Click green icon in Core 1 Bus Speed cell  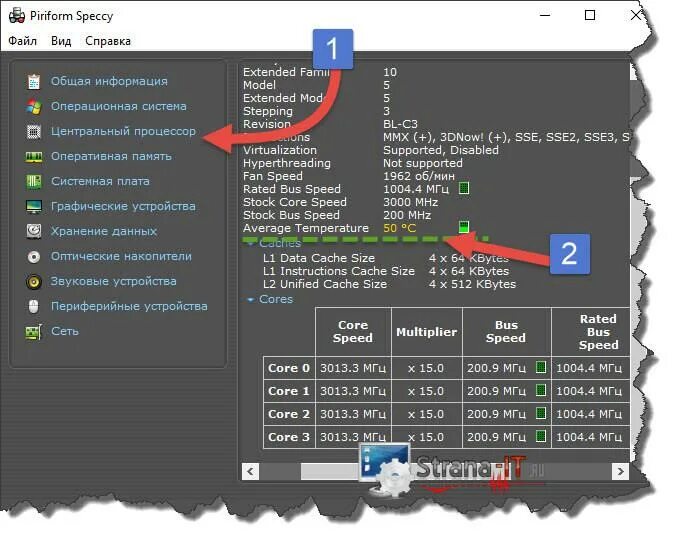pyautogui.click(x=541, y=390)
